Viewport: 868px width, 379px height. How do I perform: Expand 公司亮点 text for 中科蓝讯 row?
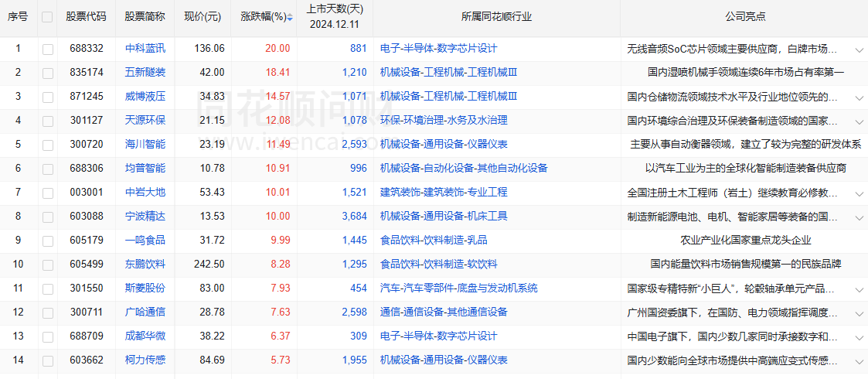tap(859, 50)
